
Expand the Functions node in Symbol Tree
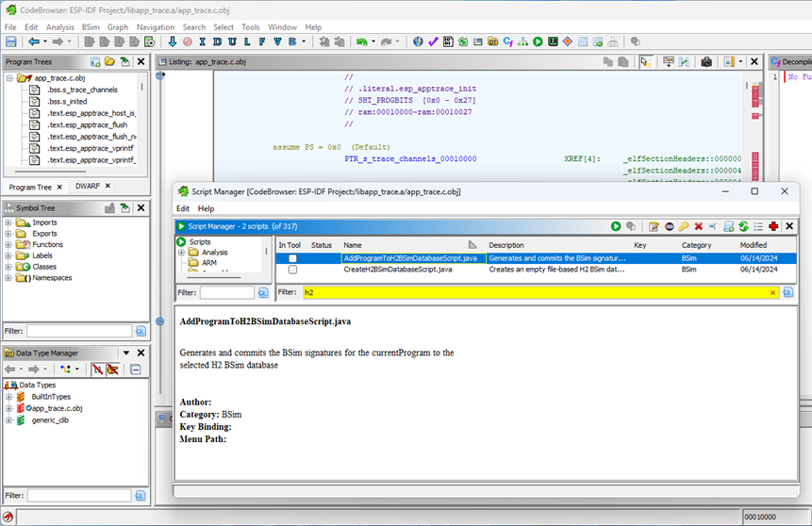[8, 244]
